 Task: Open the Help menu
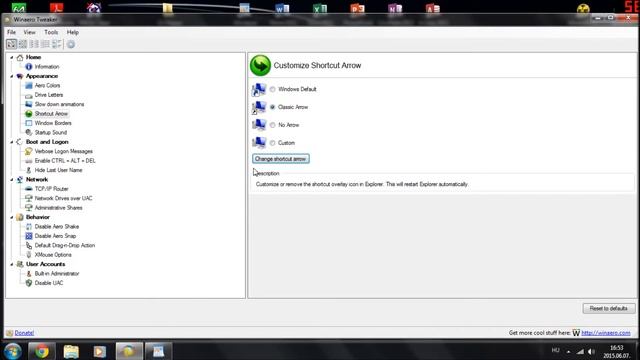[73, 32]
